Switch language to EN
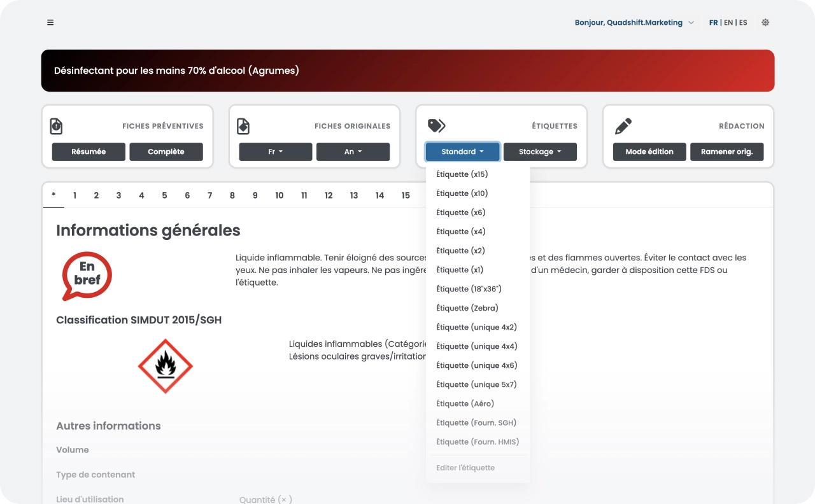The width and height of the screenshot is (815, 504). [728, 22]
